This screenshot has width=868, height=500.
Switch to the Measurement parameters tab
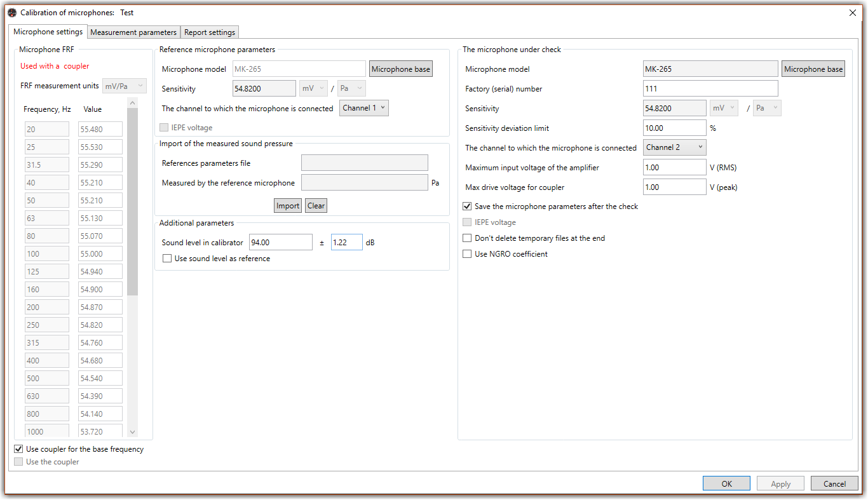(x=133, y=32)
